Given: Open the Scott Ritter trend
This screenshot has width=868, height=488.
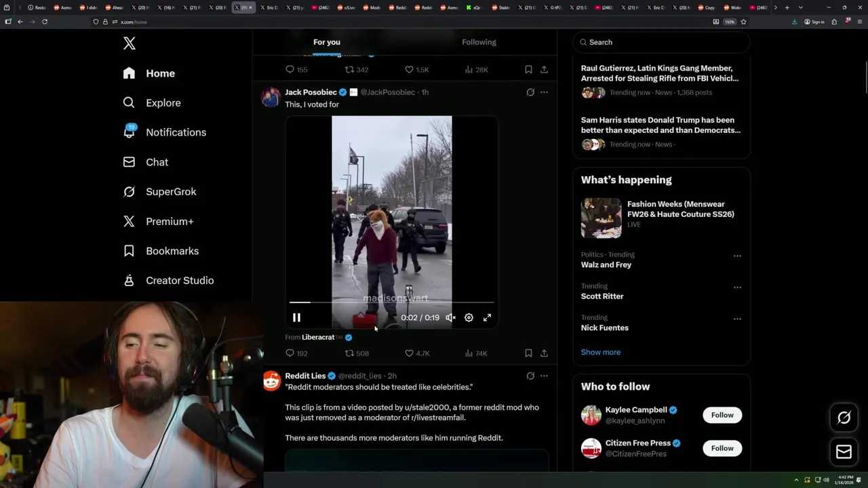Looking at the screenshot, I should point(602,296).
